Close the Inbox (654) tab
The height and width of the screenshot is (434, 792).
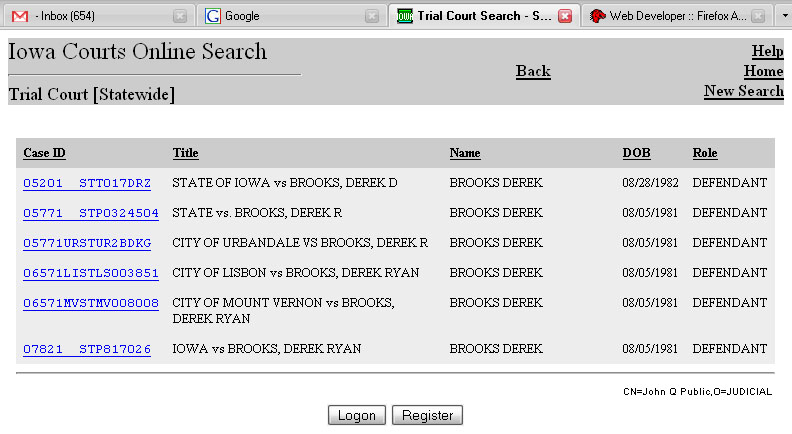click(179, 16)
